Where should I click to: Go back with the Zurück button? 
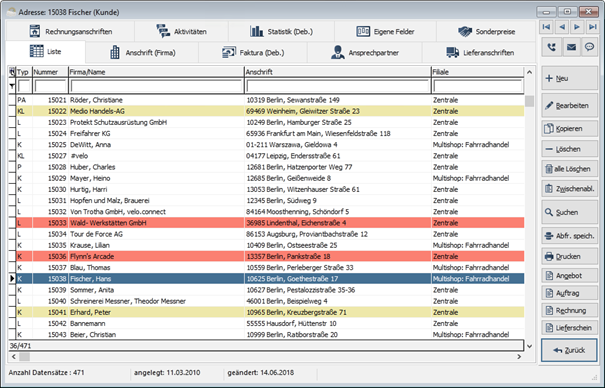(x=570, y=350)
